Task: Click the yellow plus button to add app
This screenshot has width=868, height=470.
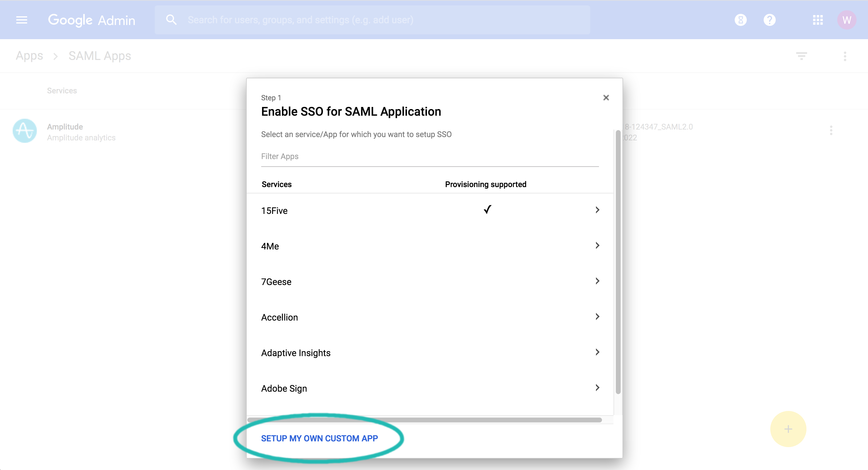Action: click(x=788, y=429)
